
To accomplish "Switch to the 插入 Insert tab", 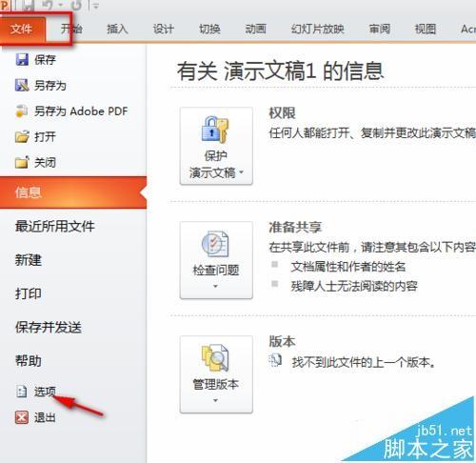I will pyautogui.click(x=117, y=30).
